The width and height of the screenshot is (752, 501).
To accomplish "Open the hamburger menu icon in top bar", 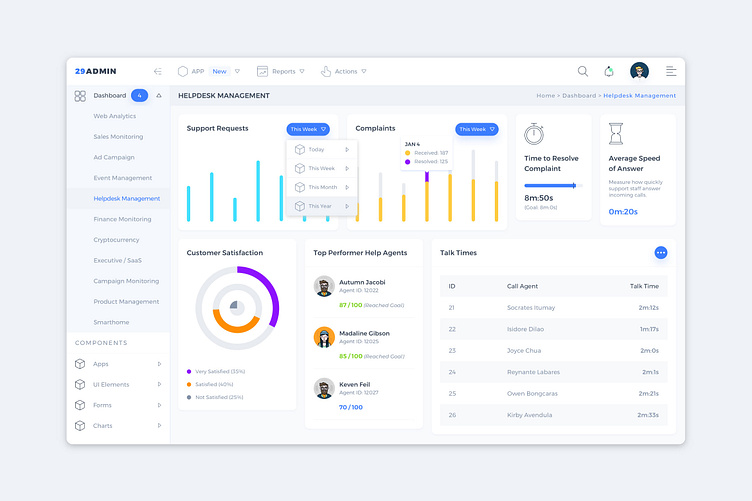I will pyautogui.click(x=671, y=71).
